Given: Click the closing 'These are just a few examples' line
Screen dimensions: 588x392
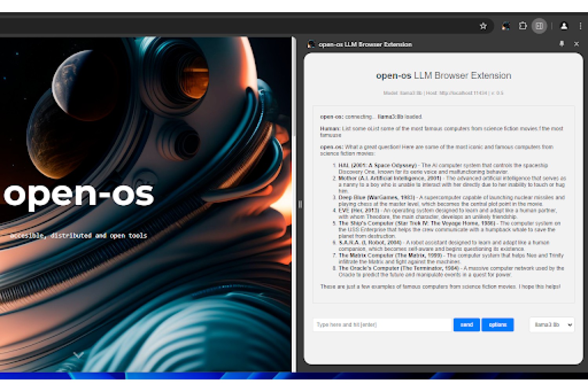Looking at the screenshot, I should click(440, 287).
